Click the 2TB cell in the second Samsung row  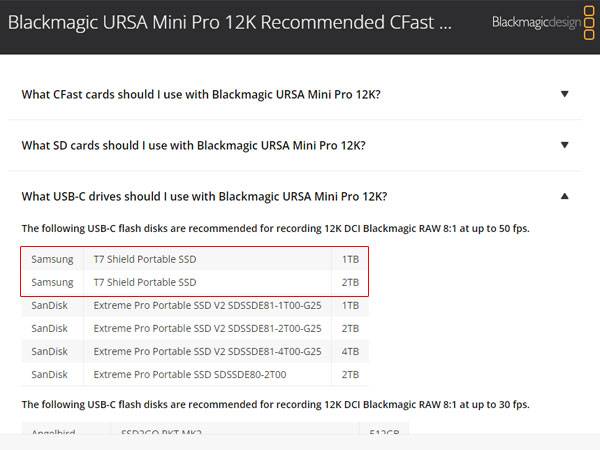pos(350,282)
